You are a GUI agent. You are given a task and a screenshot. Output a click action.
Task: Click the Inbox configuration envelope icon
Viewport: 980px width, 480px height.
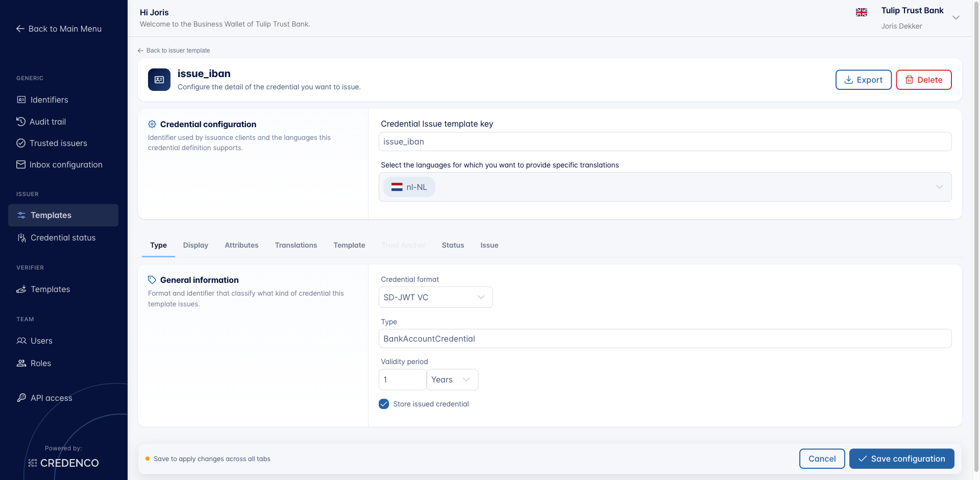click(x=21, y=164)
